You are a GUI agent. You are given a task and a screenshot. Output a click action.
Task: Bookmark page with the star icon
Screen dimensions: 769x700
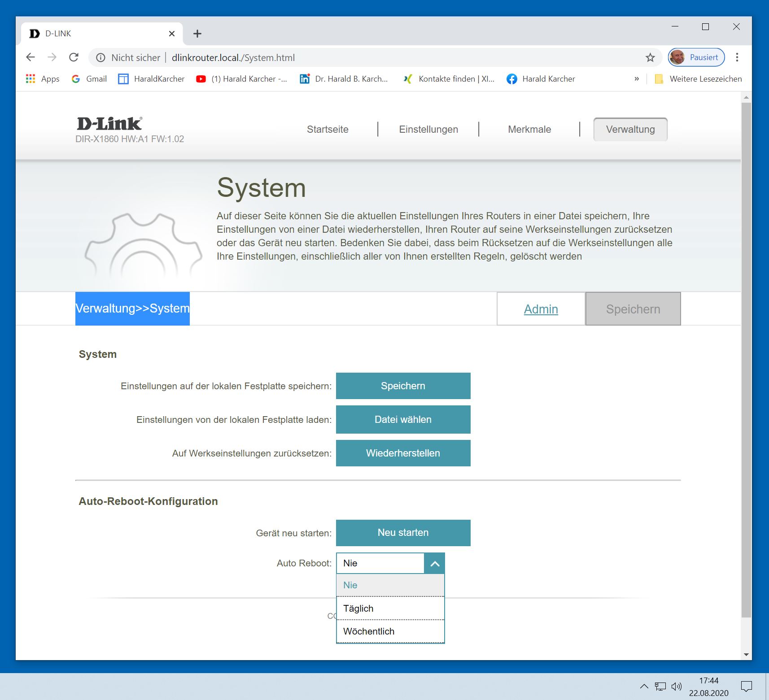pyautogui.click(x=650, y=57)
